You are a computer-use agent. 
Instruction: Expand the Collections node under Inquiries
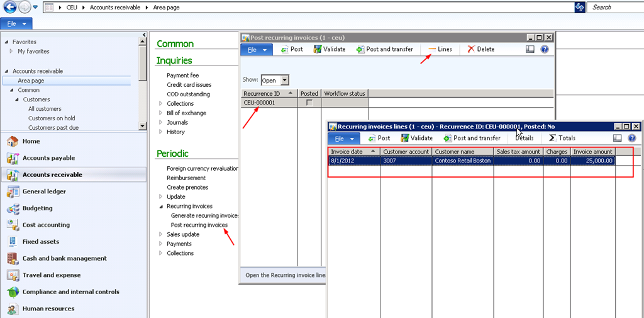[161, 104]
